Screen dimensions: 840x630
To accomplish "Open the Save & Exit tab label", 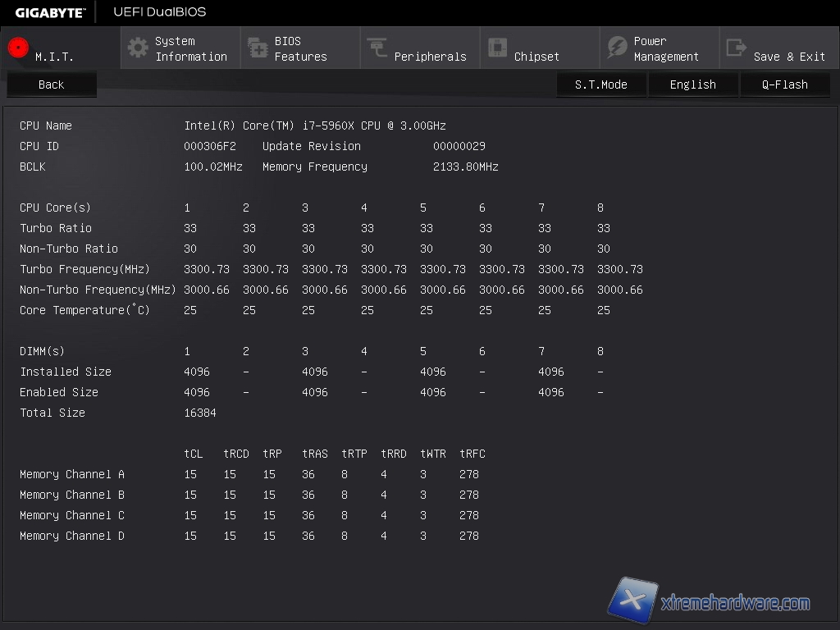I will tap(789, 57).
